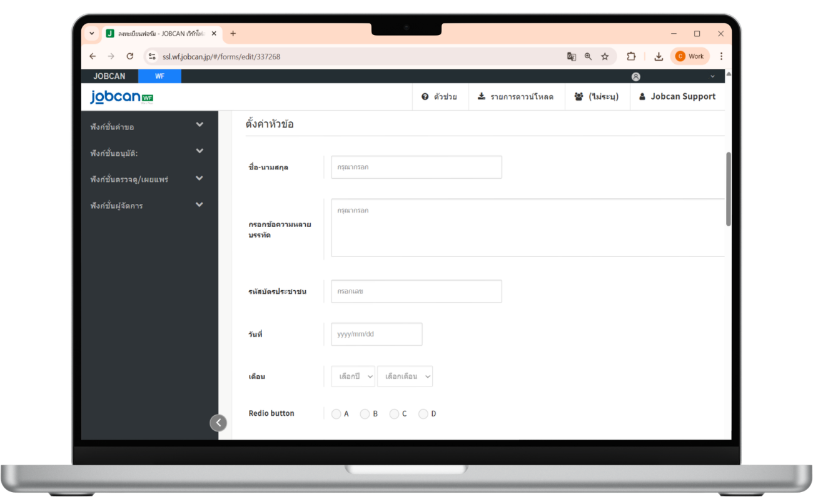The height and width of the screenshot is (504, 813).
Task: Collapse the sidebar with the round arrow button
Action: (218, 423)
